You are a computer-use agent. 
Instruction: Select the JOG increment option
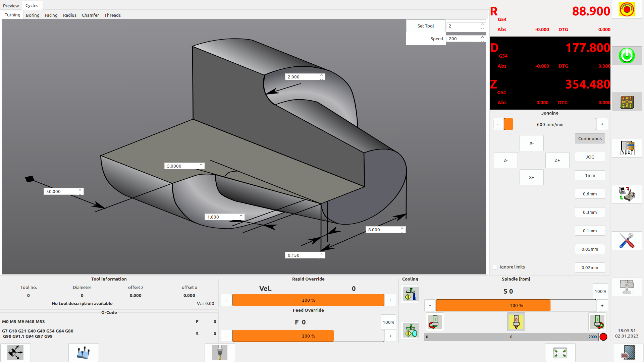(x=590, y=157)
